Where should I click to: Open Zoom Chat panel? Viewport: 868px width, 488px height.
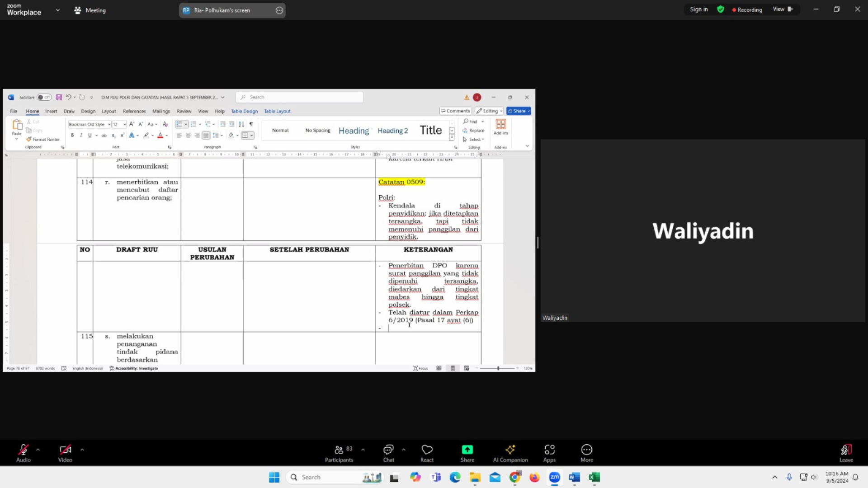point(388,453)
